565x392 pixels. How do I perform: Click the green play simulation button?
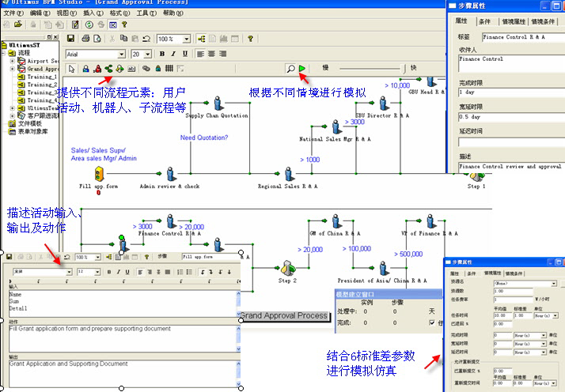(302, 70)
